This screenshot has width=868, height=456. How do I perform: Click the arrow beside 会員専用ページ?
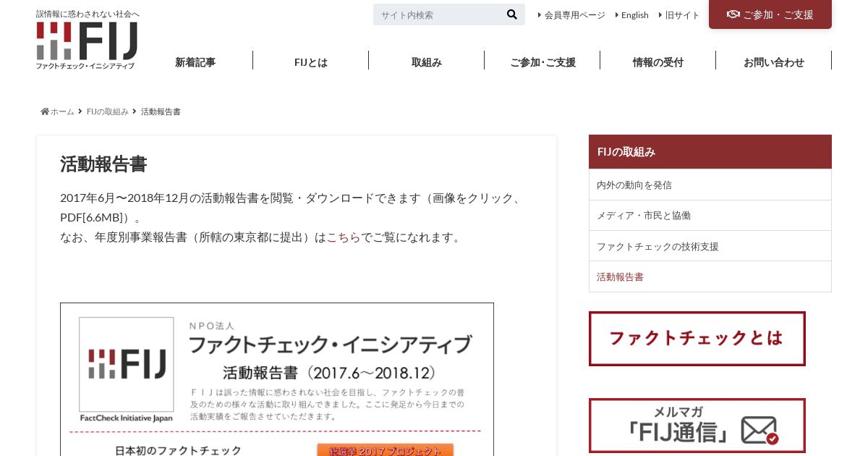click(x=540, y=14)
